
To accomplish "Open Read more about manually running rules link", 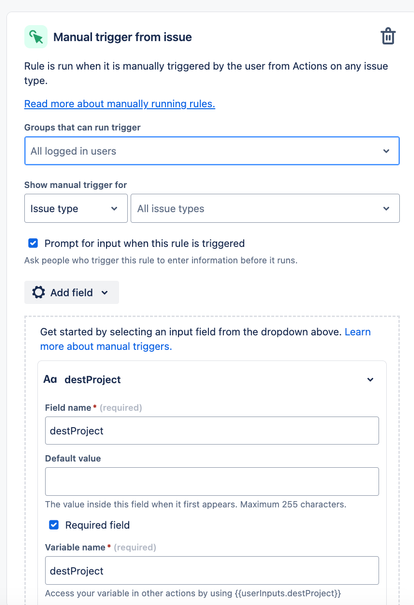I will pos(120,104).
